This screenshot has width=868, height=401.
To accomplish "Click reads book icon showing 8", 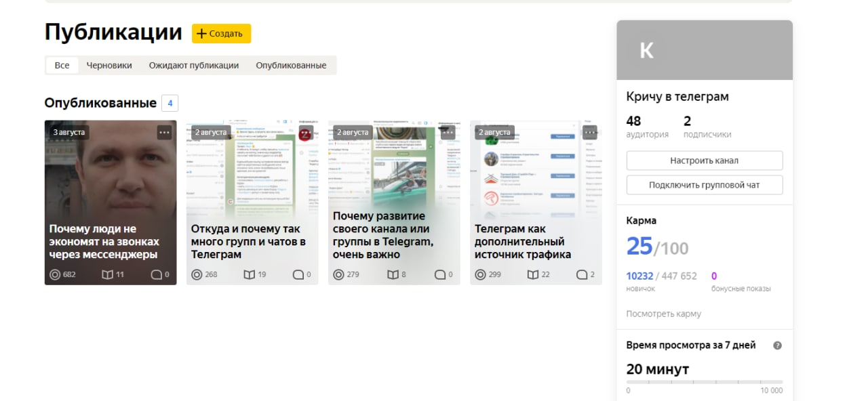I will coord(393,274).
